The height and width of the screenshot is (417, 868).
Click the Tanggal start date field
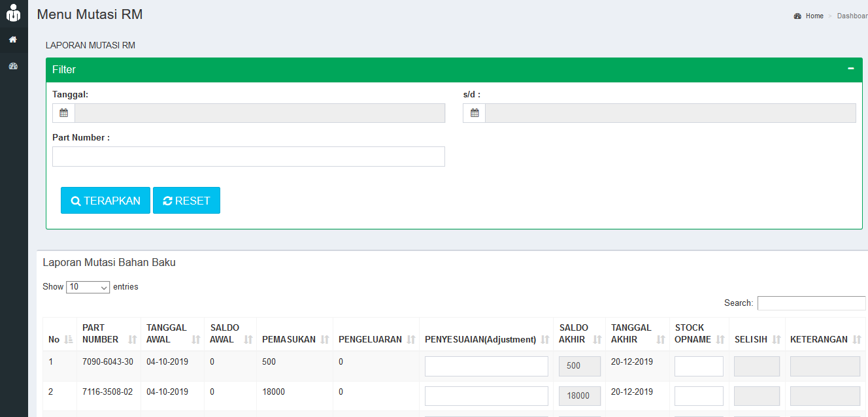[259, 113]
